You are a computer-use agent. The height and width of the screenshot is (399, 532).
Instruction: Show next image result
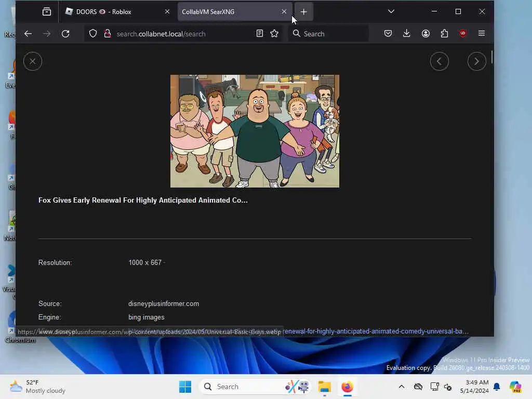(x=477, y=61)
